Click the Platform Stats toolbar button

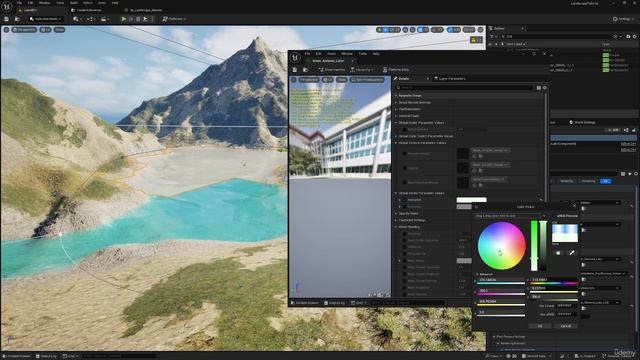[x=396, y=70]
